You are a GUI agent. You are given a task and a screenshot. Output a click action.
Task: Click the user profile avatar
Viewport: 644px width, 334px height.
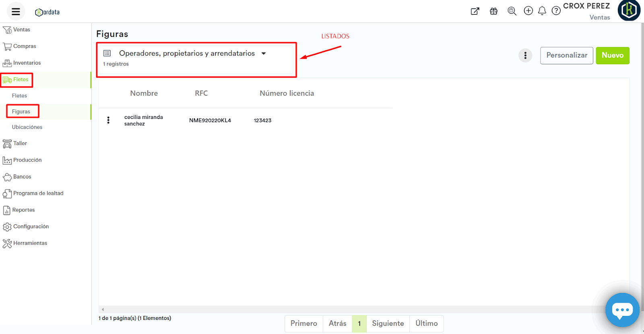[629, 10]
